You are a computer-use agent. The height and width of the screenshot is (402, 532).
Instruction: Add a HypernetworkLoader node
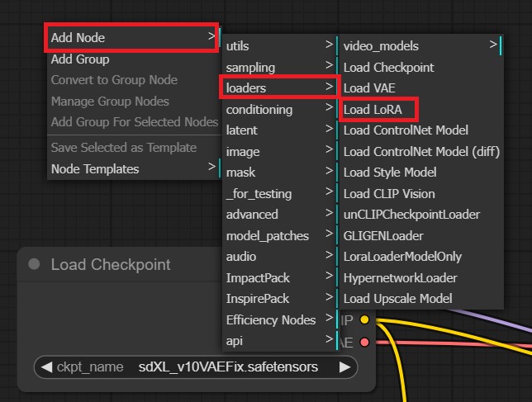[421, 277]
